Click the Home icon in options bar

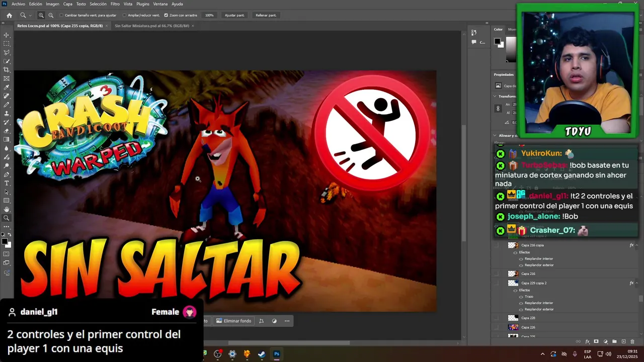[9, 15]
